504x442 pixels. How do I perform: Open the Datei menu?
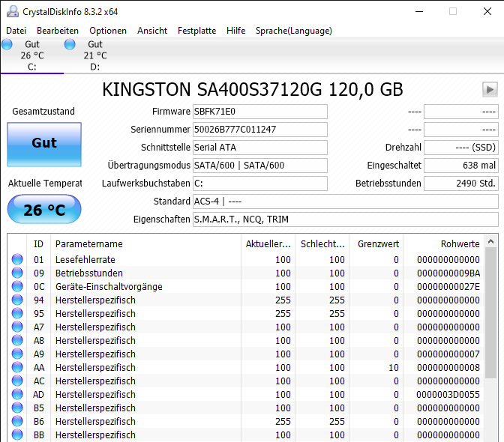[16, 31]
